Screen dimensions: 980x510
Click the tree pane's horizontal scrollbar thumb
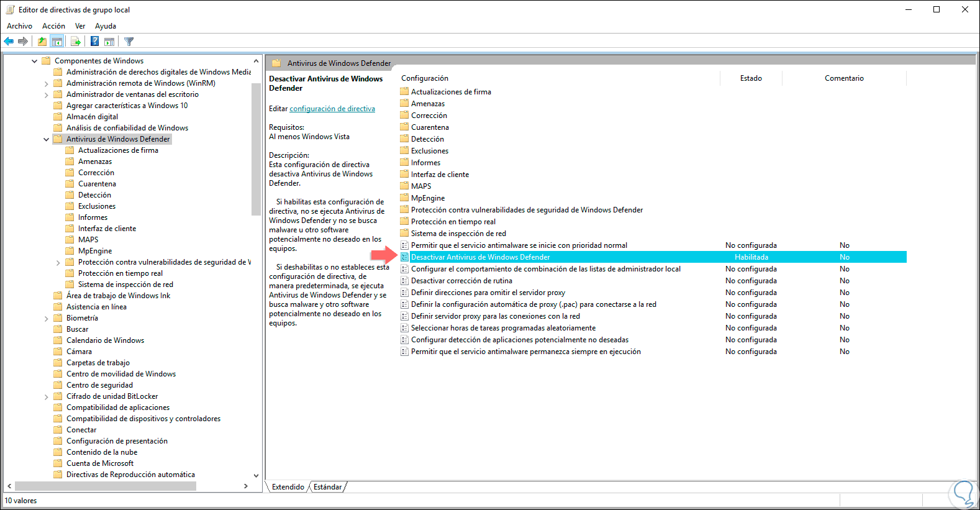pyautogui.click(x=106, y=486)
